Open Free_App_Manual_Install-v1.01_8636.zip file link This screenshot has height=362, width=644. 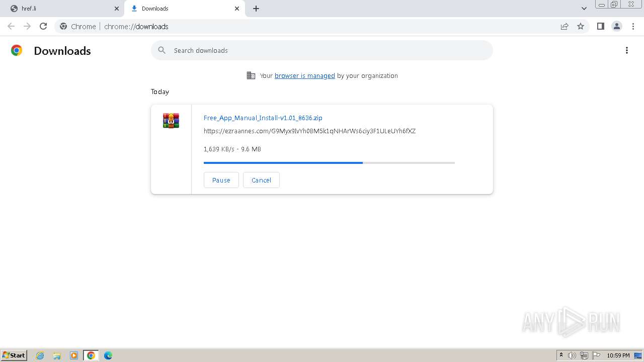263,118
